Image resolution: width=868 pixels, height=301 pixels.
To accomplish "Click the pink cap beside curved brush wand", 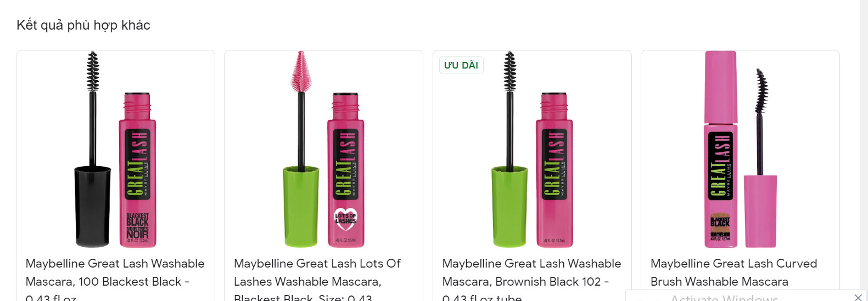I will pyautogui.click(x=760, y=212).
